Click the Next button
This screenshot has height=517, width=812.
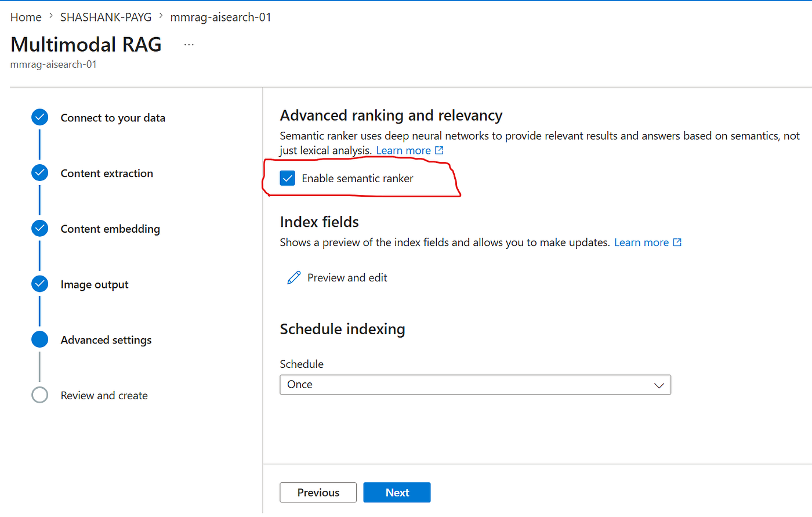(397, 493)
